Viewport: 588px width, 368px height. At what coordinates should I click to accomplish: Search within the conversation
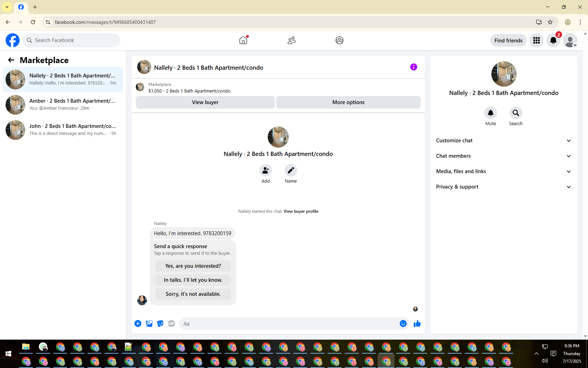click(516, 113)
